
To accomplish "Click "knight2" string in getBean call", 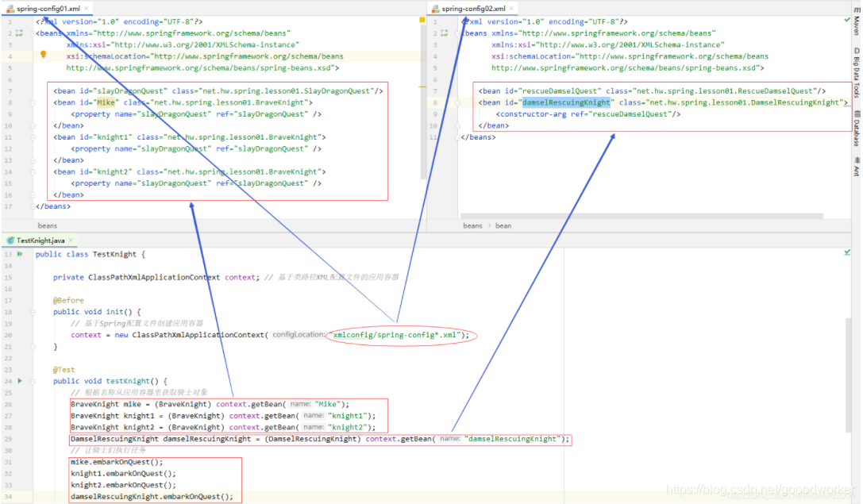I will tap(347, 427).
